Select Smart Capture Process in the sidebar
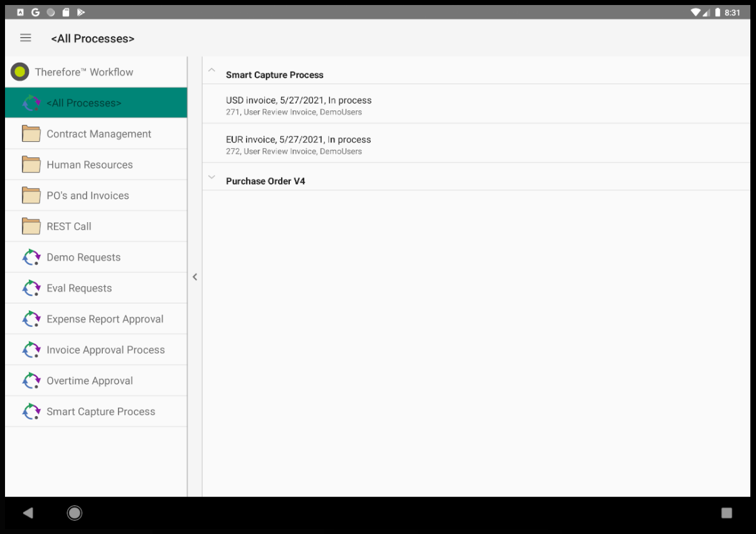Screen dimensions: 756x534 [x=100, y=411]
